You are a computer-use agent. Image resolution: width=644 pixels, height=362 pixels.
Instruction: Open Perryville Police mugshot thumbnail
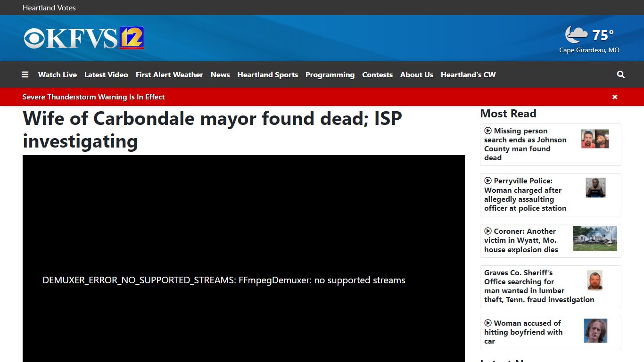click(595, 188)
